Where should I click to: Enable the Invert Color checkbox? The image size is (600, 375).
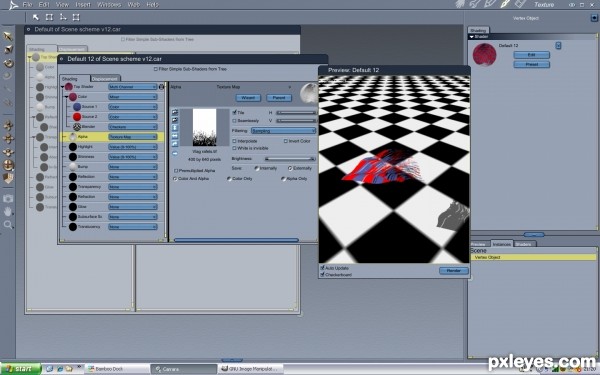(286, 141)
